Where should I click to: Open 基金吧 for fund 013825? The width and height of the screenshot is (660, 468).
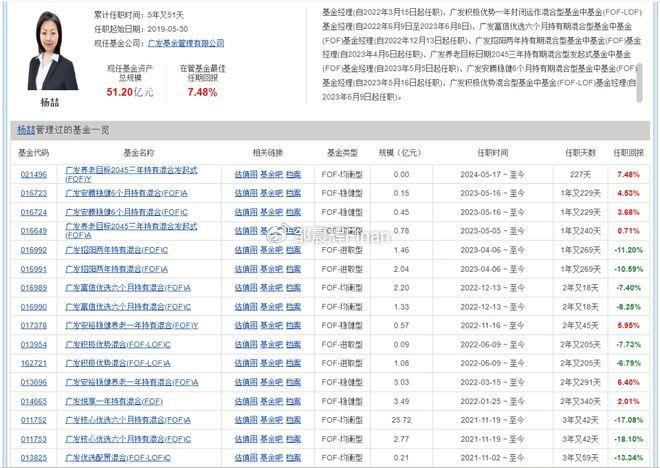click(271, 457)
